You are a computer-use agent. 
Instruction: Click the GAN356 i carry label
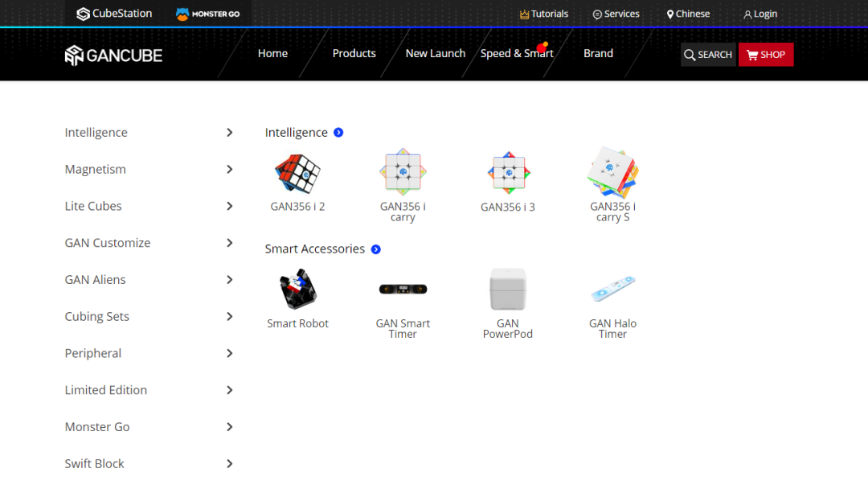pos(403,212)
